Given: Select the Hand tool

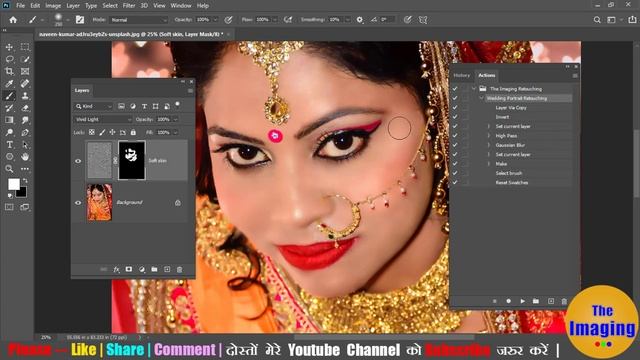Looking at the screenshot, I should [25, 156].
